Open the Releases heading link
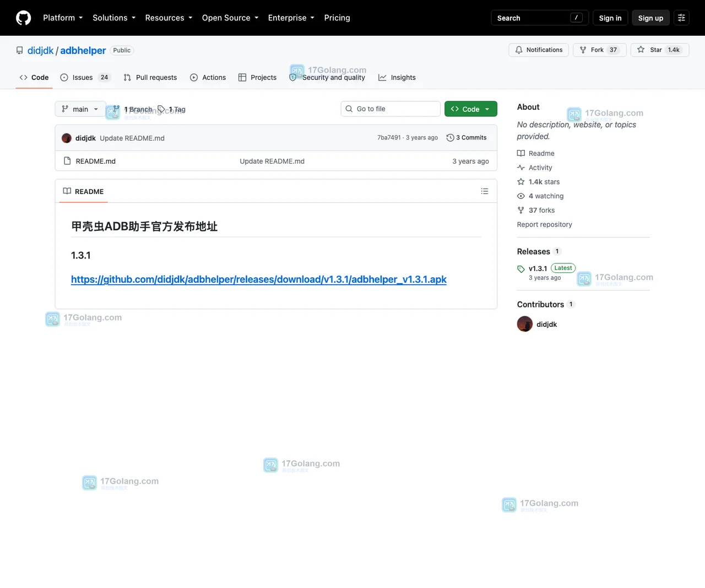Viewport: 705px width, 588px height. (534, 251)
